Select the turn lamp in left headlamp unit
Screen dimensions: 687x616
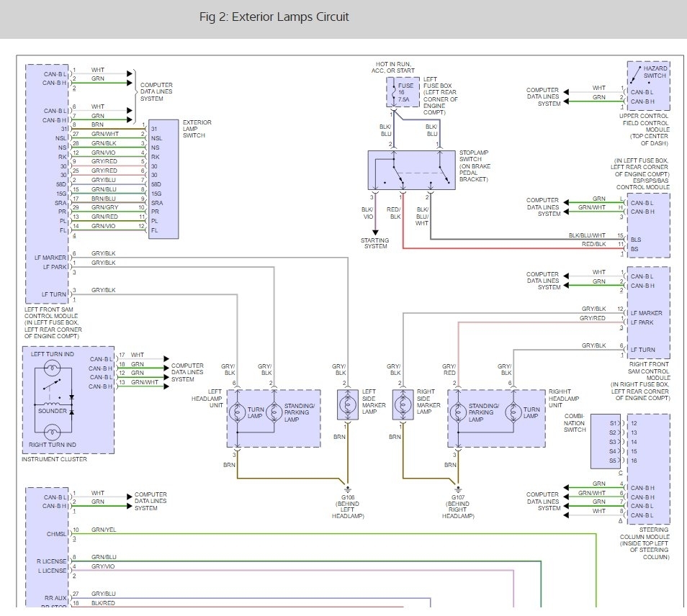click(x=237, y=412)
